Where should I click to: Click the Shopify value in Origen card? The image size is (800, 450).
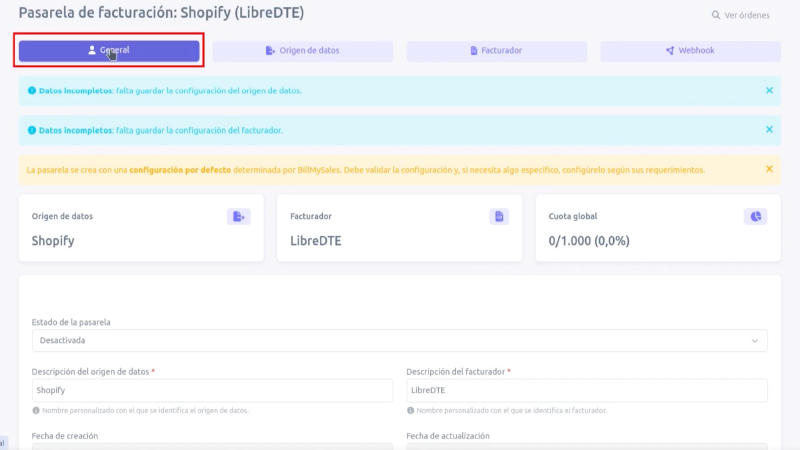(53, 241)
